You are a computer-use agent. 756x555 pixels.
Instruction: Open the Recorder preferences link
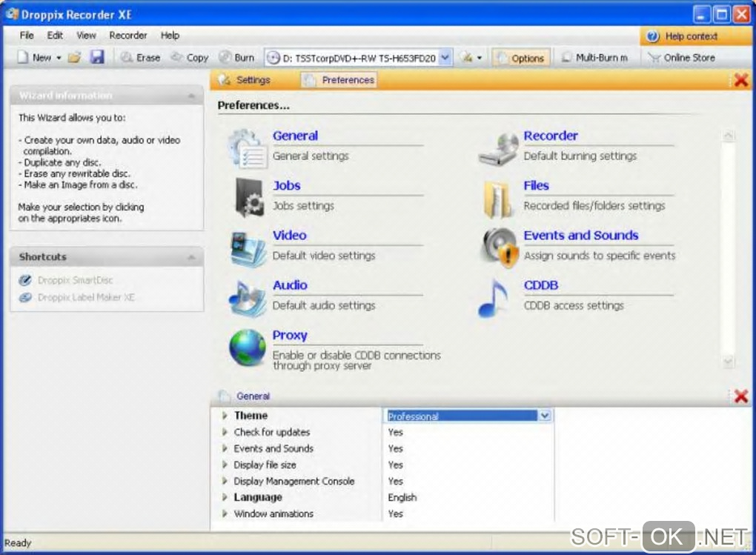coord(551,136)
